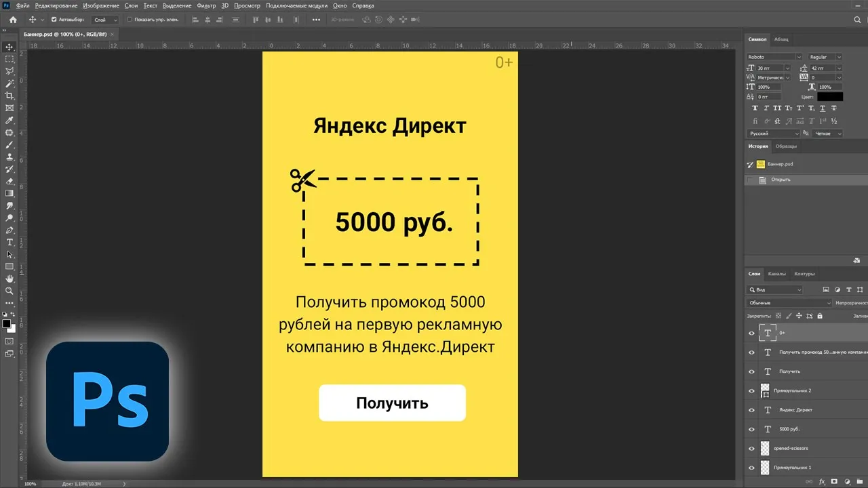Viewport: 868px width, 488px height.
Task: Click the black foreground color swatch
Action: click(x=7, y=324)
